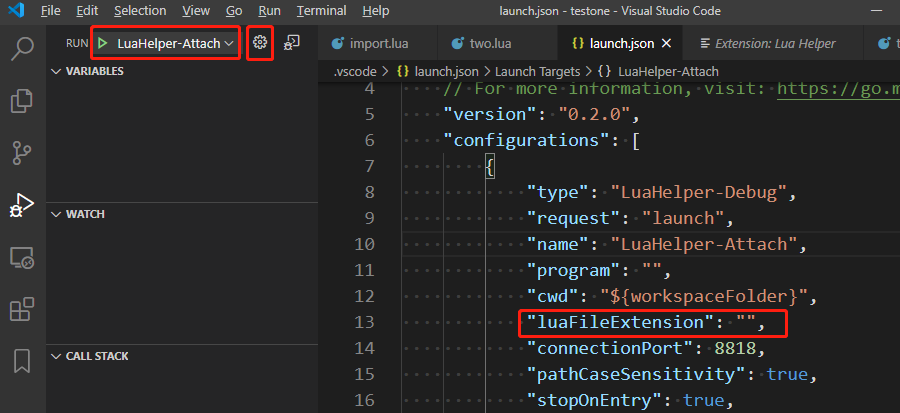
Task: Click the Lua icon on two.lua tab
Action: (x=457, y=43)
